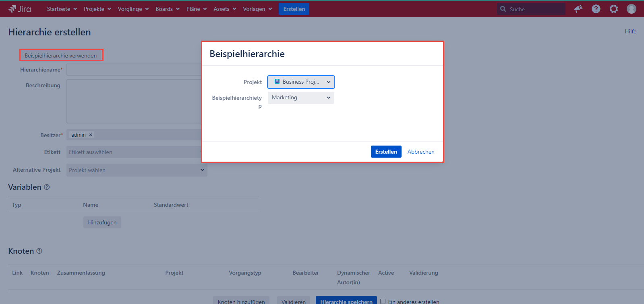The height and width of the screenshot is (304, 644).
Task: Click the search magnifier icon
Action: tap(503, 9)
